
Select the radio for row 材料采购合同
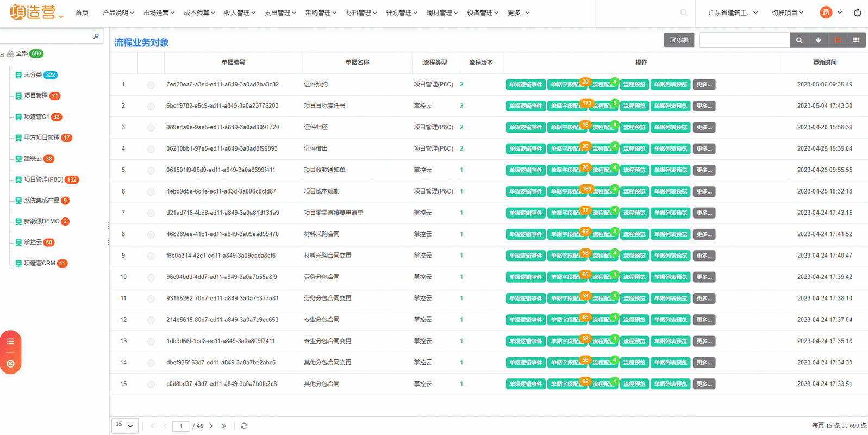click(151, 235)
